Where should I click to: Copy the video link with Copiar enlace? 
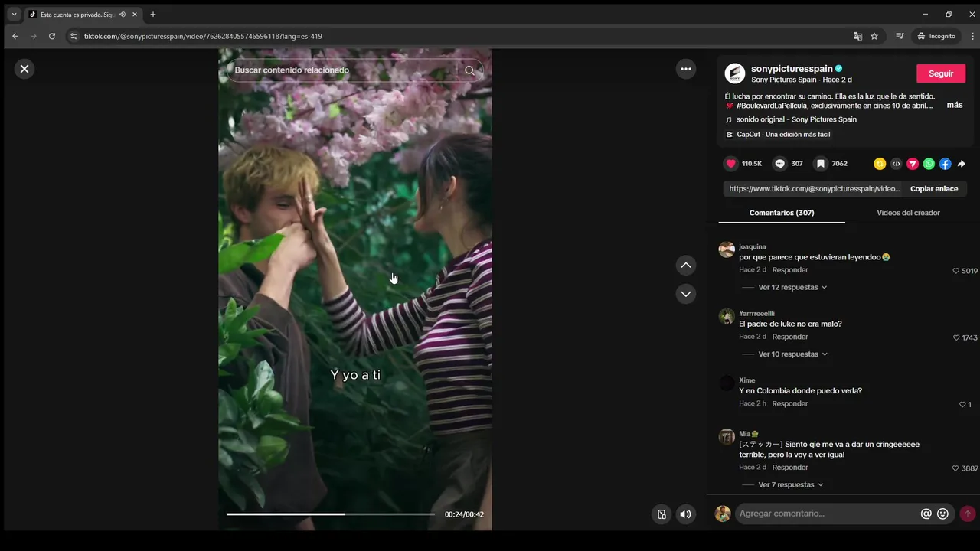pos(934,189)
